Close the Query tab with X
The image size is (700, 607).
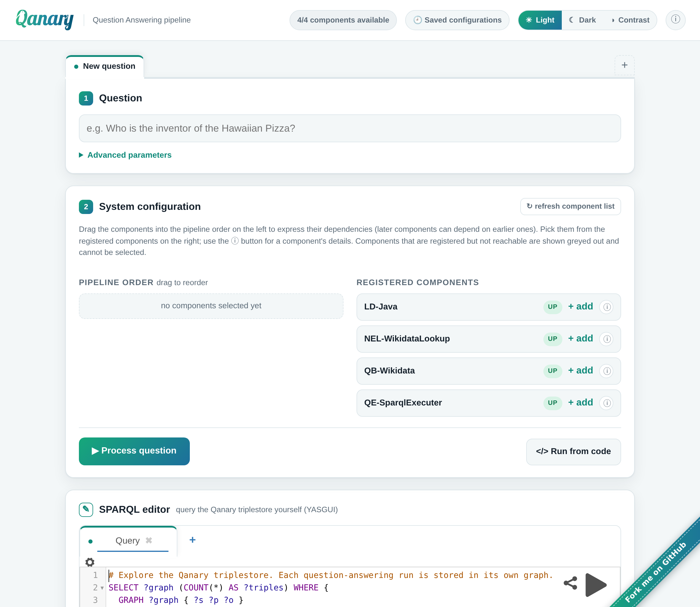tap(149, 540)
